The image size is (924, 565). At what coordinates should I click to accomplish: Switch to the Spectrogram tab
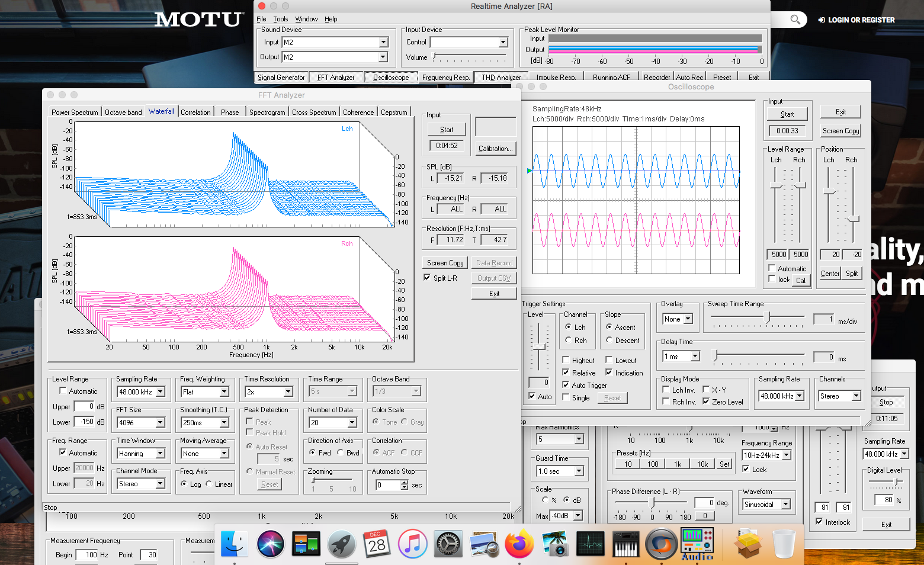coord(267,112)
